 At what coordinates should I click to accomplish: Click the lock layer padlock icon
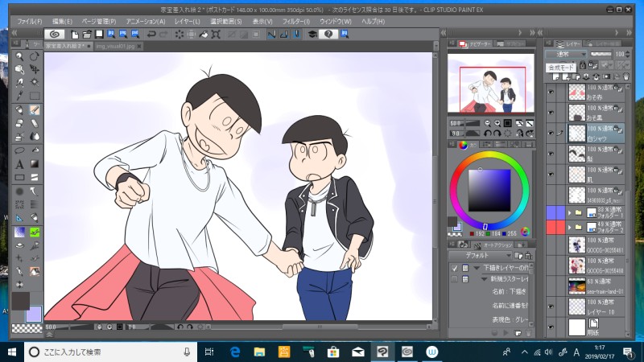tap(582, 65)
